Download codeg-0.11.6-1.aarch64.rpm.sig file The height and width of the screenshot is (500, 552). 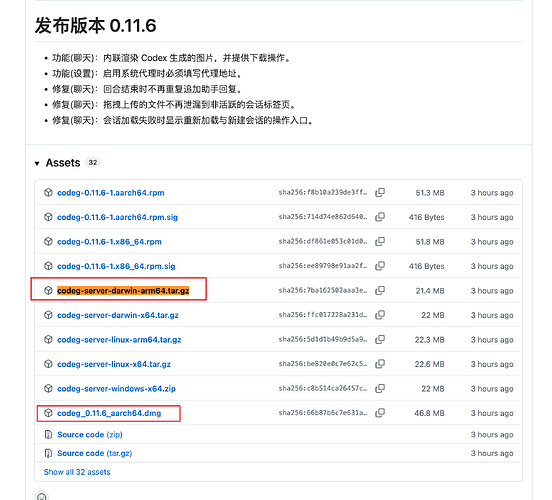pos(117,217)
